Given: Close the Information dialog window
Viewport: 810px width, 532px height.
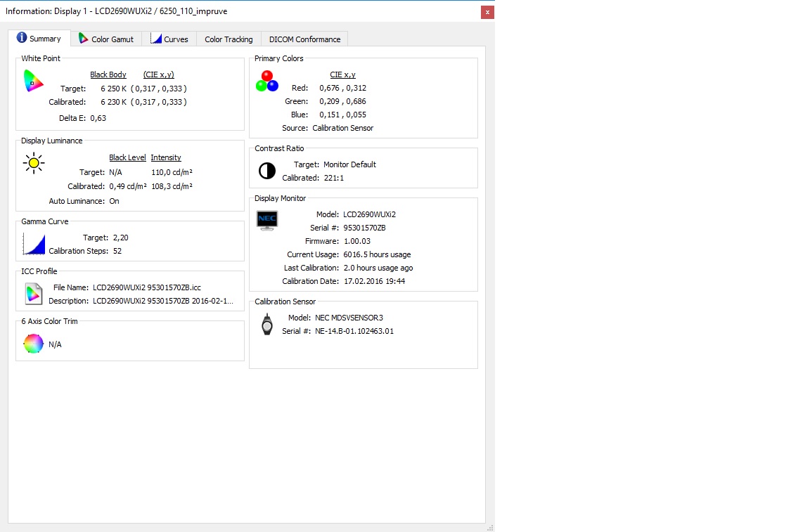Looking at the screenshot, I should [x=487, y=13].
